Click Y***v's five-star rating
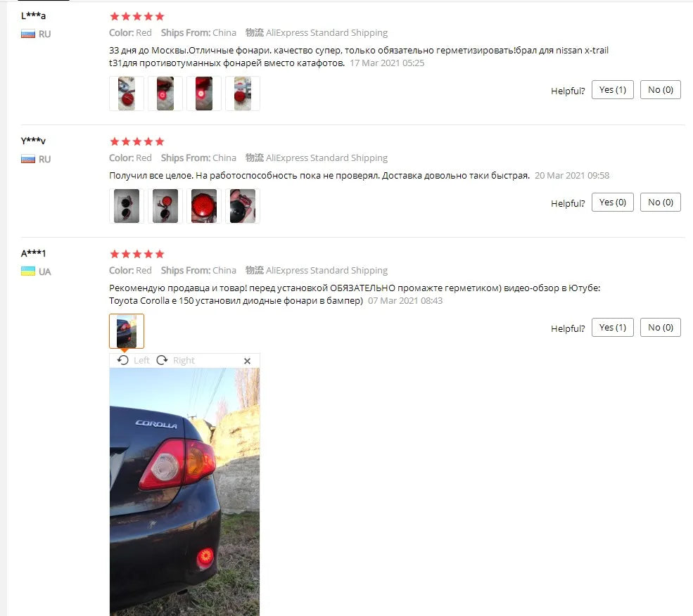 (x=137, y=141)
